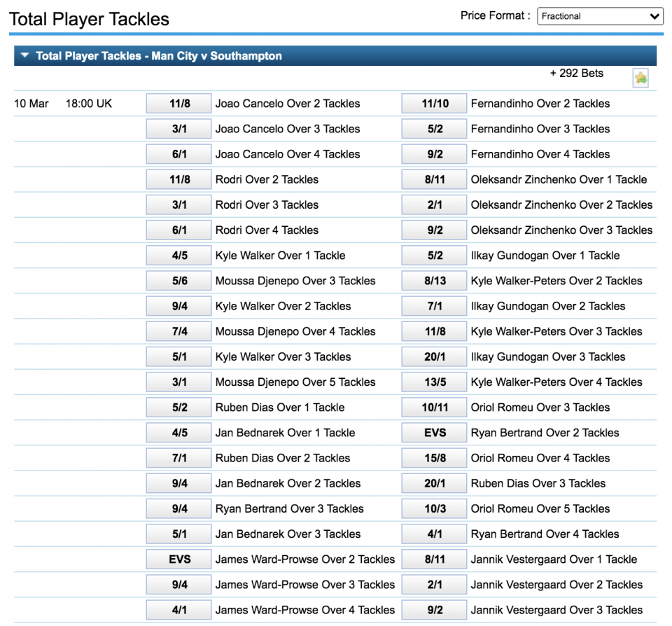Select 5/2 Ilkay Gundogan Over 1 Tackle
Screen dimensions: 672x626
(434, 255)
